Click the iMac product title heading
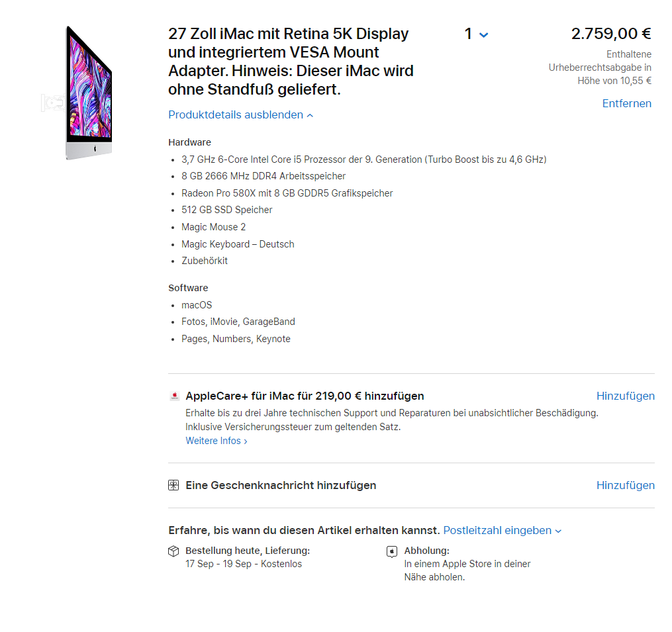 point(291,62)
